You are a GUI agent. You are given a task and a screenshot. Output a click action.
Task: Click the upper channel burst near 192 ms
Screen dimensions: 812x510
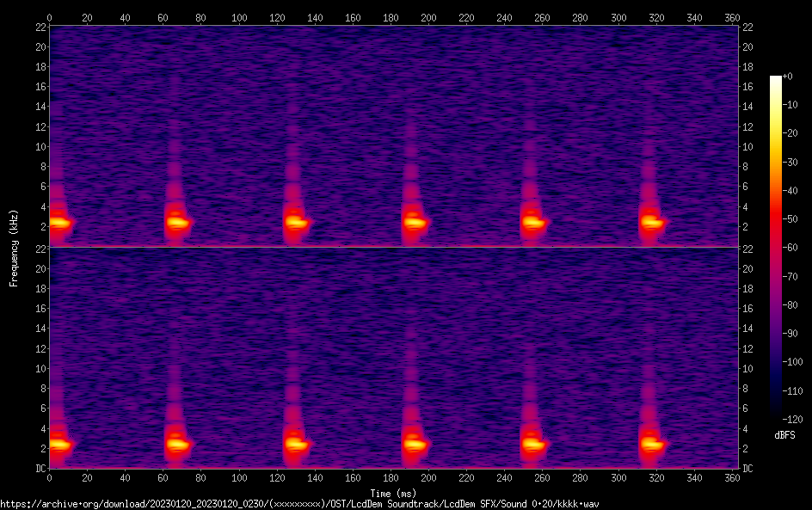[415, 223]
